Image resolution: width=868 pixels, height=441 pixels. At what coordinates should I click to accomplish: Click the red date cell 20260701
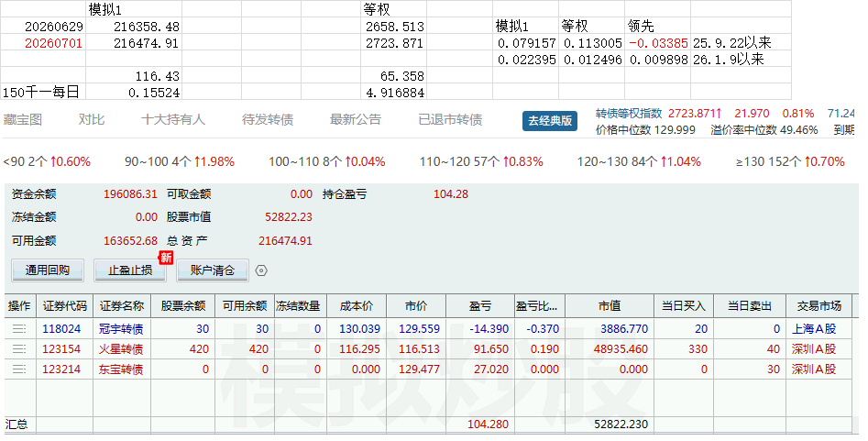(x=54, y=43)
